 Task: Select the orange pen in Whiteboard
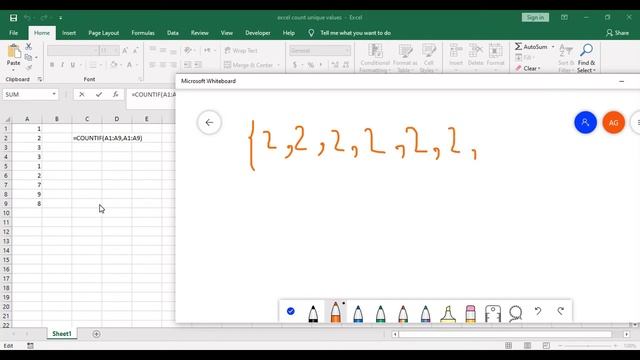[x=336, y=312]
